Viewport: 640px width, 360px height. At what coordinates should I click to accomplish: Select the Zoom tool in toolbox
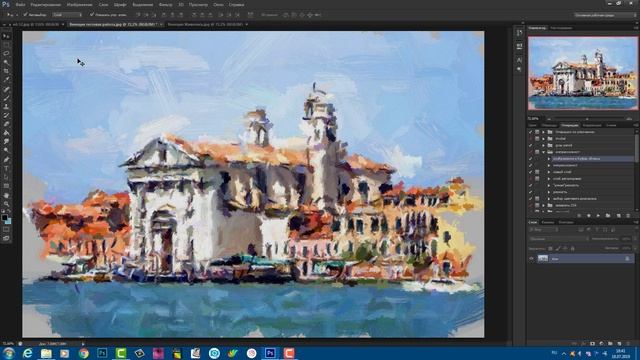click(x=6, y=204)
